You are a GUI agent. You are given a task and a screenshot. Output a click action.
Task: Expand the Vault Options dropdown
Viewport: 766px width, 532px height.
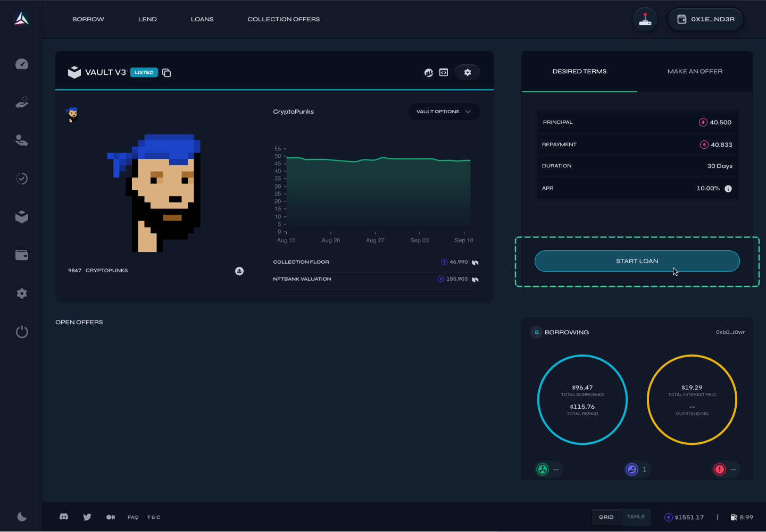click(x=444, y=112)
